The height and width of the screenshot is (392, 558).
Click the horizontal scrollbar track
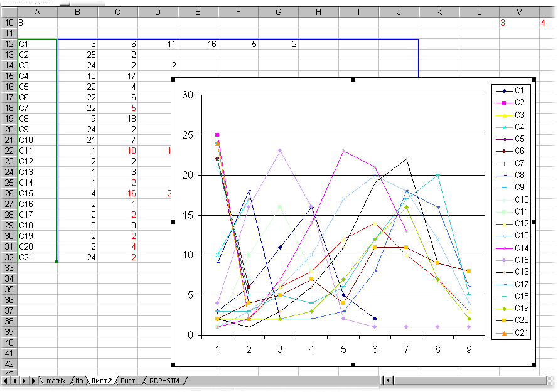(x=471, y=381)
